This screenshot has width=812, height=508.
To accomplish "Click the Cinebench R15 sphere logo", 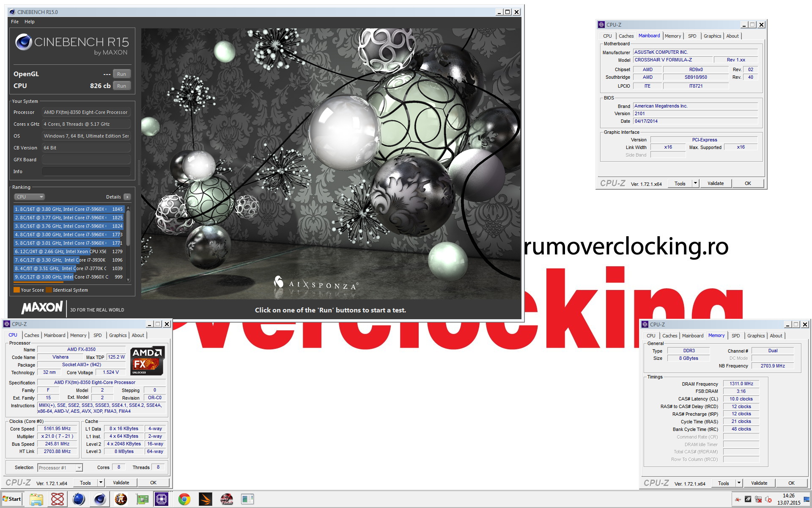I will click(x=24, y=42).
